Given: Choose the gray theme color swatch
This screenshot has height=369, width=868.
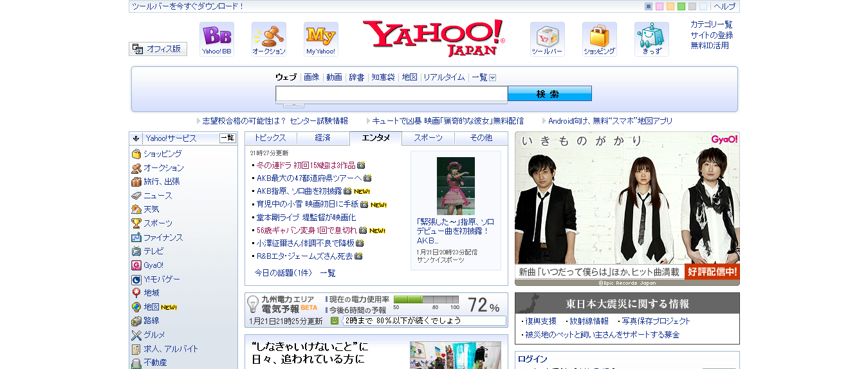Looking at the screenshot, I should (x=692, y=6).
